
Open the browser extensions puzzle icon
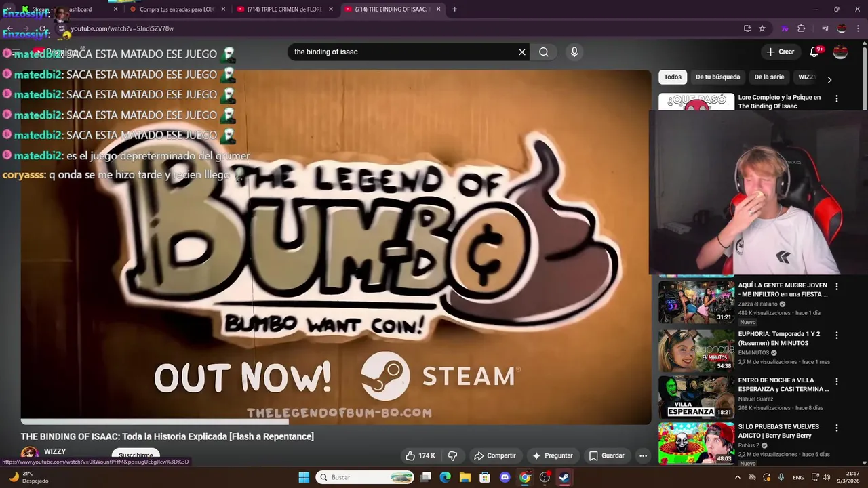click(x=802, y=28)
